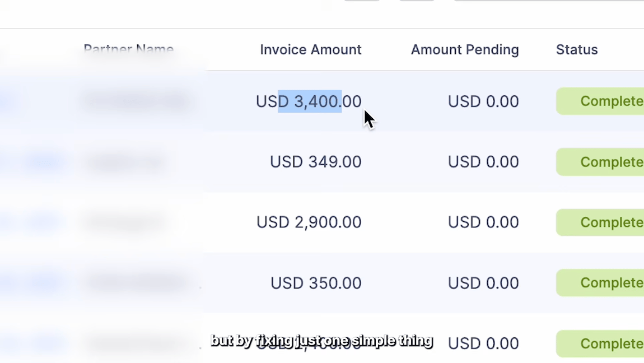The height and width of the screenshot is (363, 644).
Task: Select the USD 2,900.00 invoice amount cell
Action: tap(309, 222)
